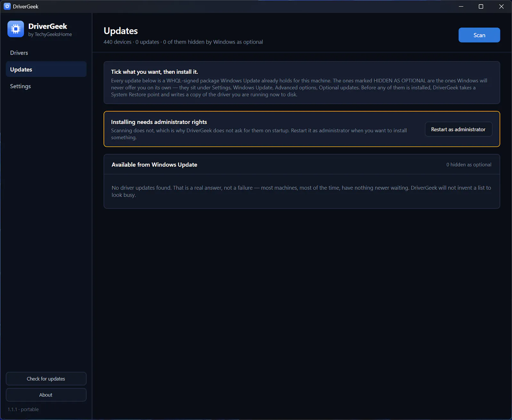Click the DriverGeek chip logo icon

tap(16, 29)
